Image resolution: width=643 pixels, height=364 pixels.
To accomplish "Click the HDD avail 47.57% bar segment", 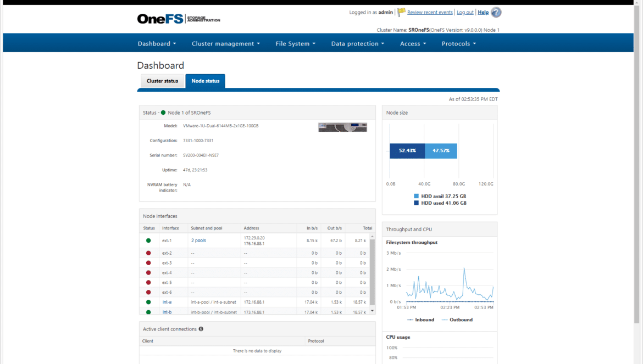I will point(441,150).
